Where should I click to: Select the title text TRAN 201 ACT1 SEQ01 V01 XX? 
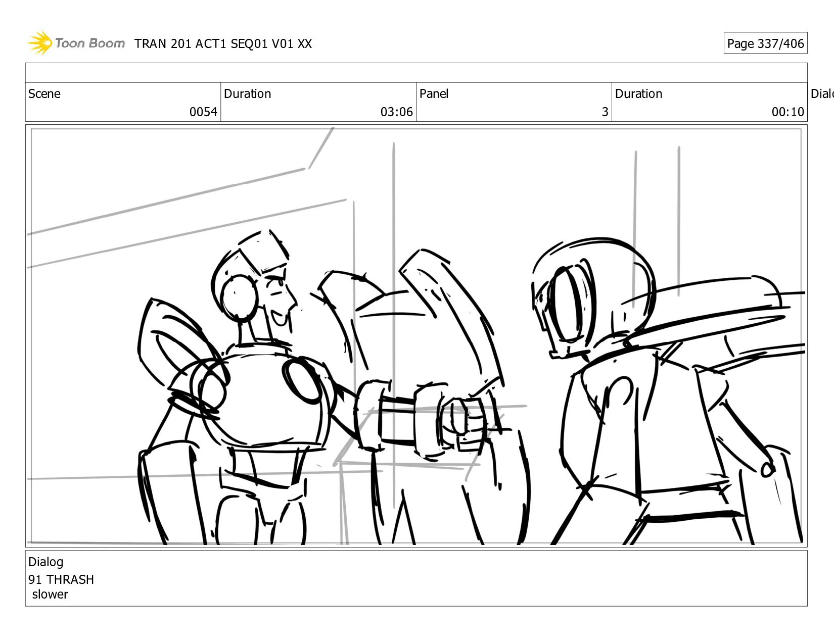[223, 44]
